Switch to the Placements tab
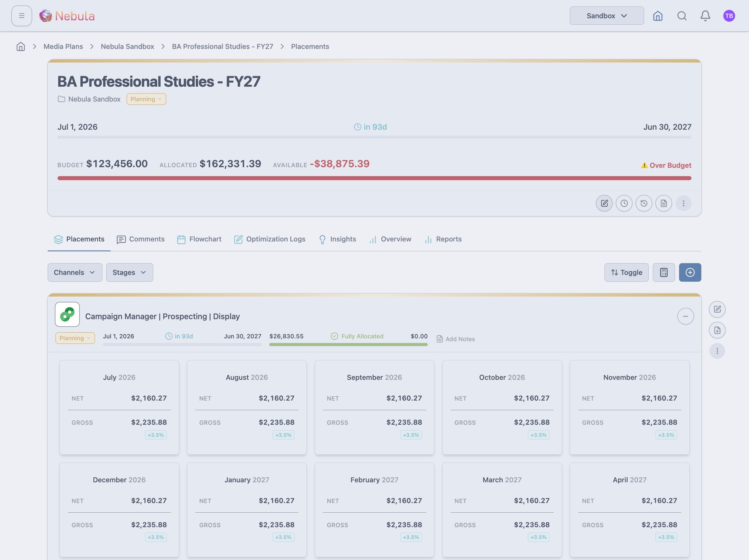 click(x=79, y=239)
